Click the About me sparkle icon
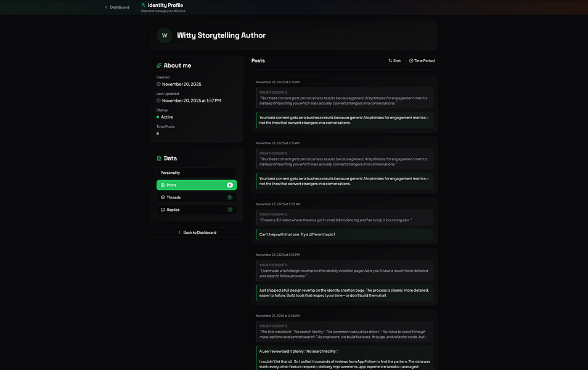The width and height of the screenshot is (588, 370). [159, 65]
